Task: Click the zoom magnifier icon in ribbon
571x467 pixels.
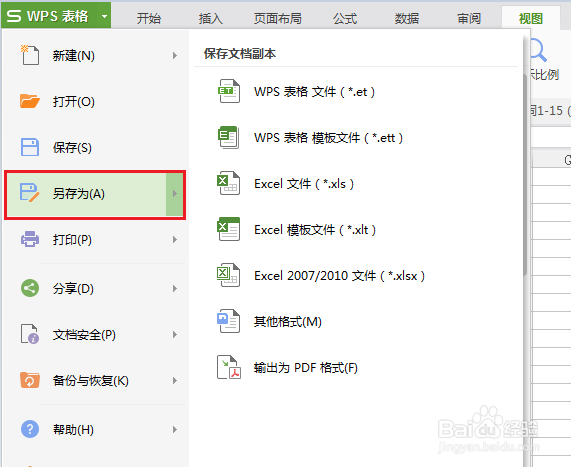Action: click(538, 50)
